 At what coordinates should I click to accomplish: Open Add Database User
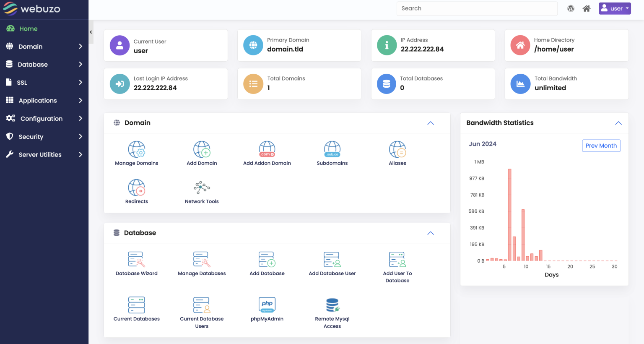(332, 263)
